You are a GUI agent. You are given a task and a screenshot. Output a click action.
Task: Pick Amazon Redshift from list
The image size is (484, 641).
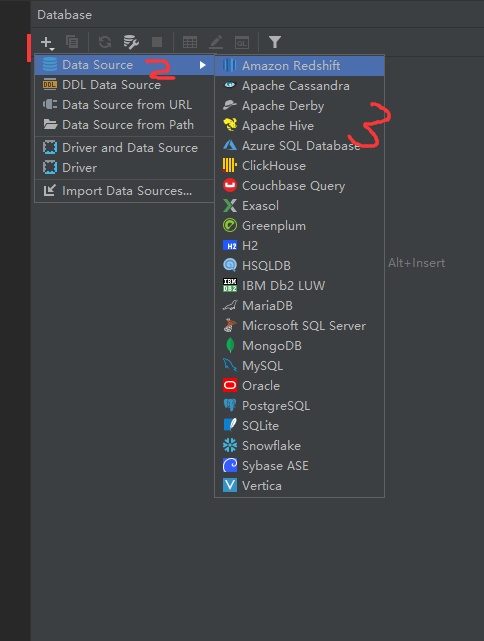[299, 65]
